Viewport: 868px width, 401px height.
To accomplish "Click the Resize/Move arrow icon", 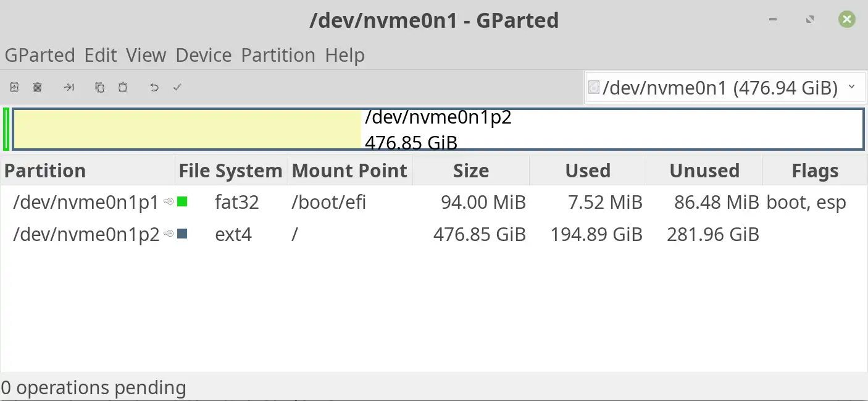I will 69,88.
